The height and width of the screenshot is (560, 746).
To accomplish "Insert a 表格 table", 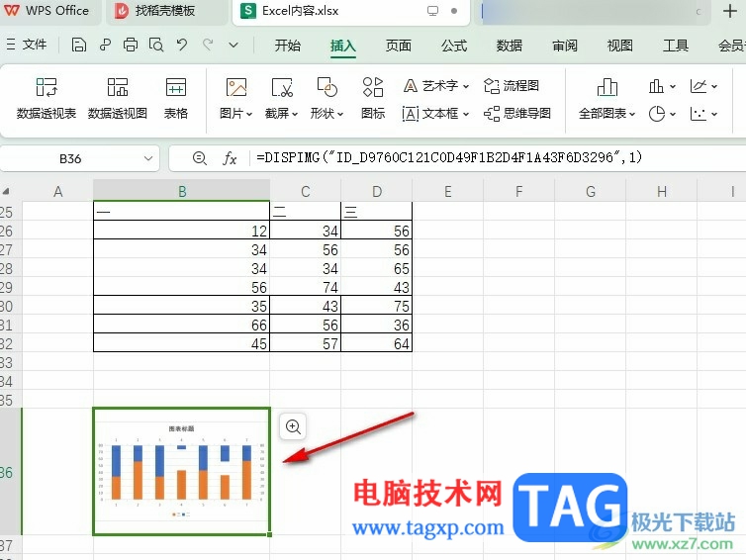I will point(175,99).
